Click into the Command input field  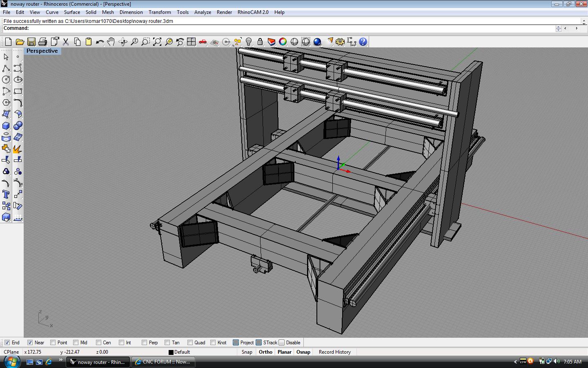coord(292,28)
